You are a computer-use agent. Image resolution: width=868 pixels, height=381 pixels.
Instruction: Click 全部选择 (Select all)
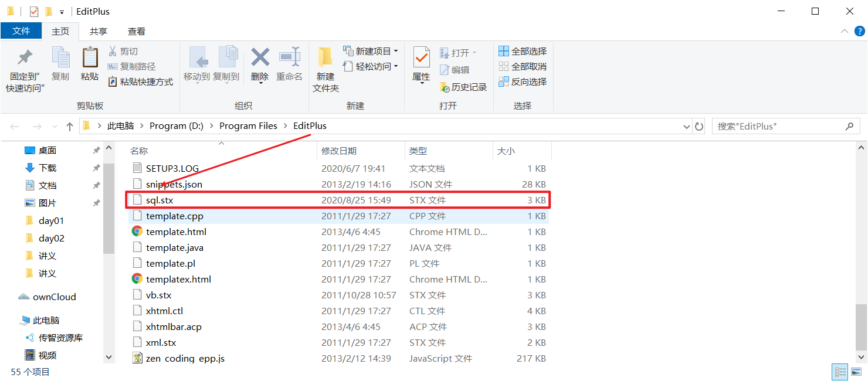pyautogui.click(x=523, y=51)
